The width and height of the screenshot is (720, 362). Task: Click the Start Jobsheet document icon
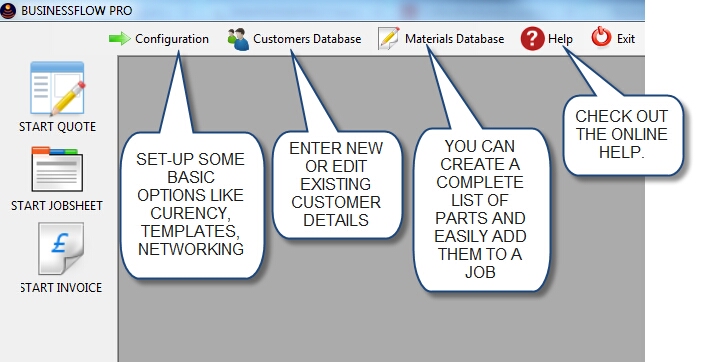pos(57,170)
